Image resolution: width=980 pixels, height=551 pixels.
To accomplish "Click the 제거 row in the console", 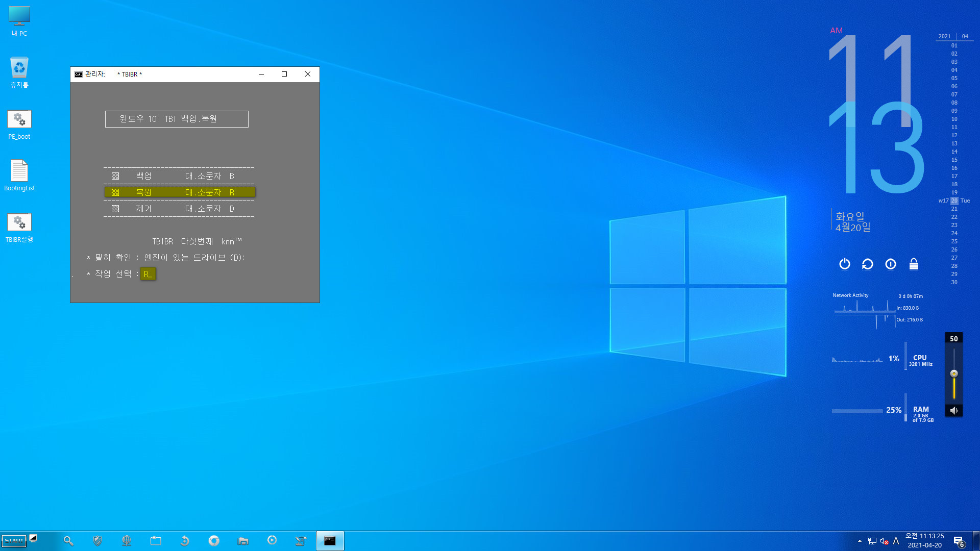I will click(179, 209).
